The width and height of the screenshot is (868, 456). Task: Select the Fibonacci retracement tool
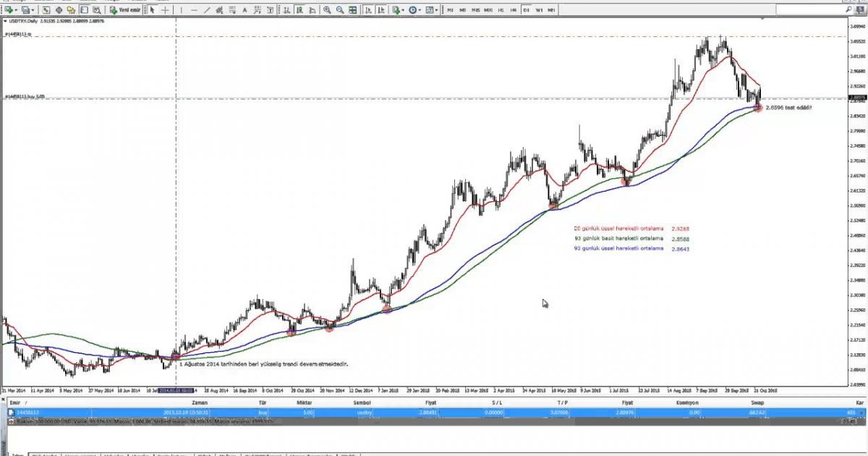232,10
